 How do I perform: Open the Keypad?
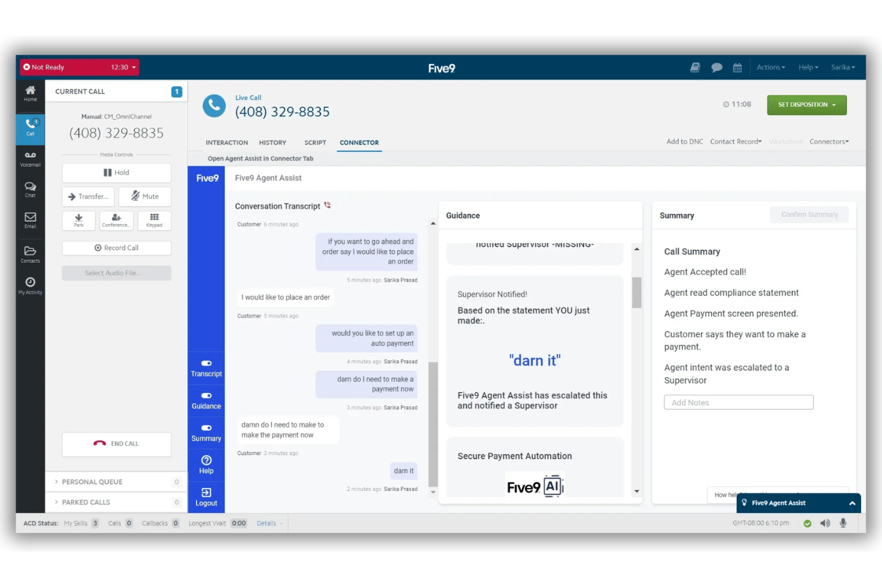pyautogui.click(x=154, y=220)
